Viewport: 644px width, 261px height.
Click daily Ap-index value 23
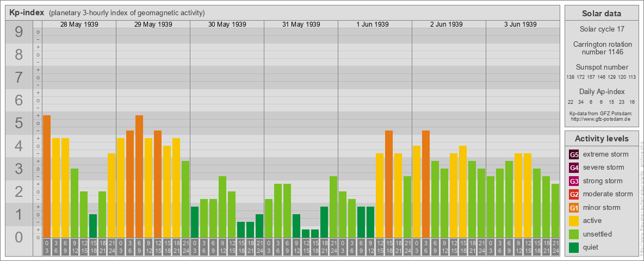click(622, 102)
